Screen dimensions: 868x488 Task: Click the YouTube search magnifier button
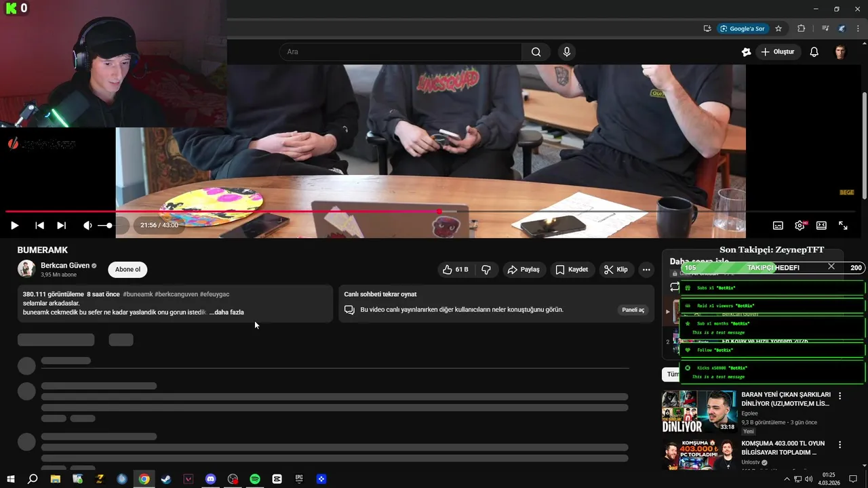pos(536,52)
